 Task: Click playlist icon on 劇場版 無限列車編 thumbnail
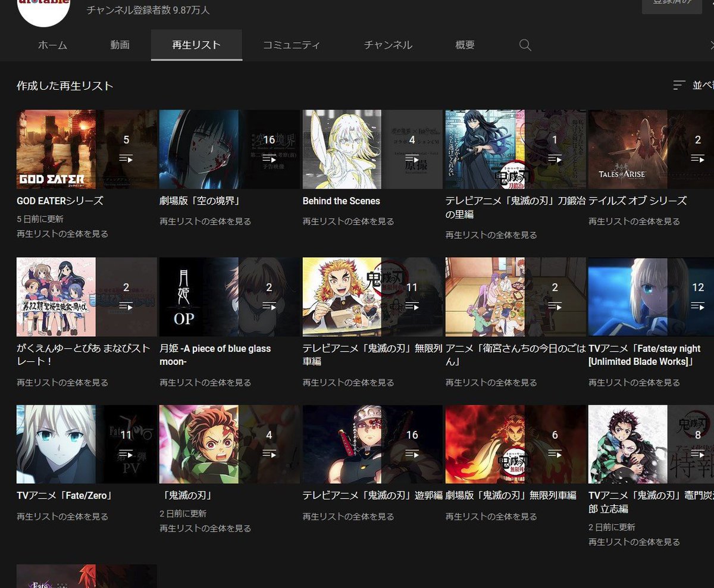[555, 453]
